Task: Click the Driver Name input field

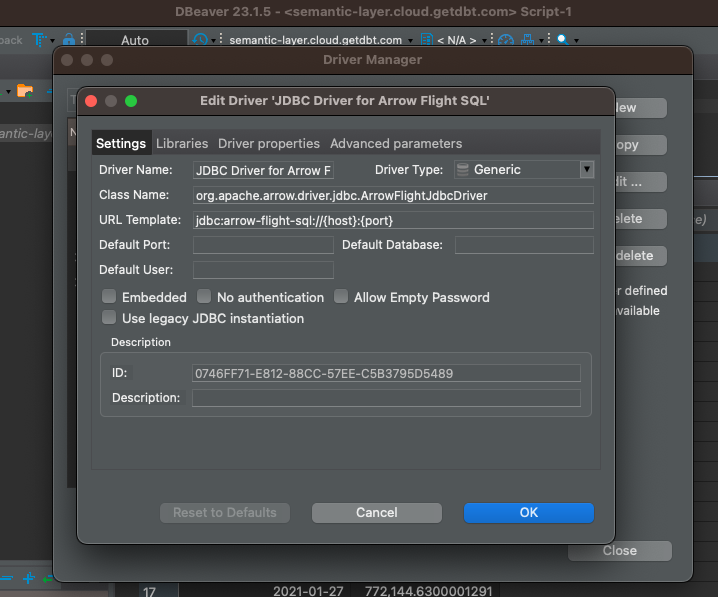Action: [263, 170]
